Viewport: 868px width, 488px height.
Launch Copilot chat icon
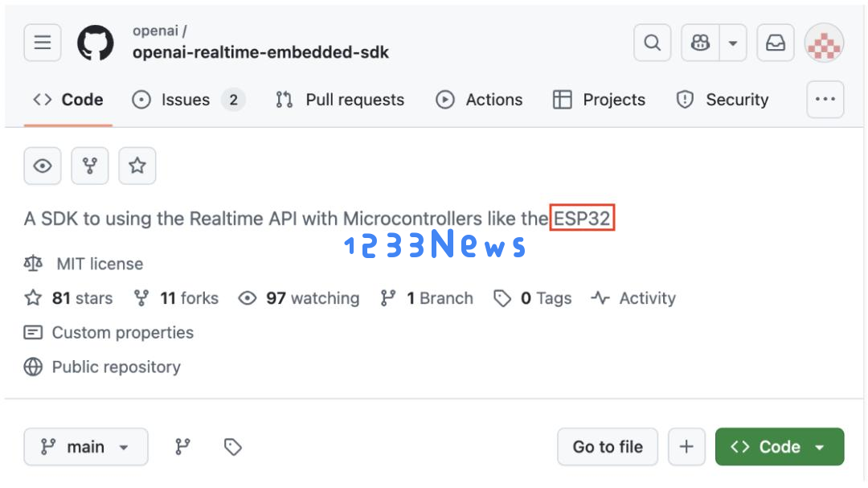[x=700, y=43]
